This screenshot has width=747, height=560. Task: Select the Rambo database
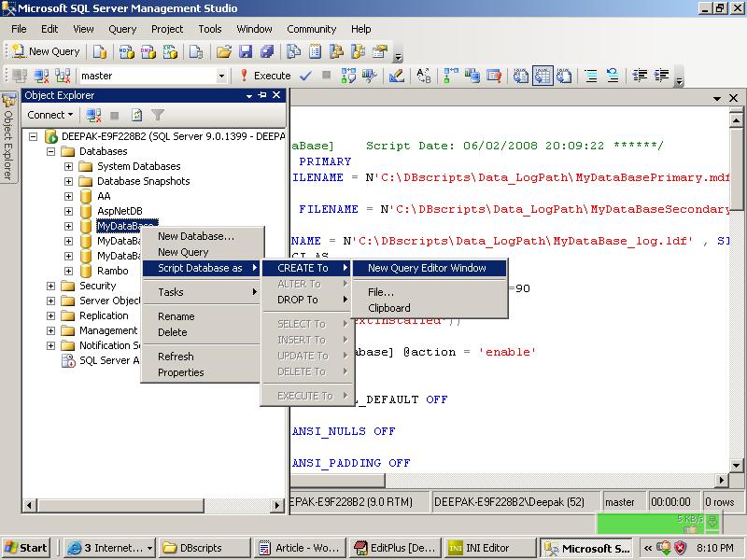click(x=113, y=271)
